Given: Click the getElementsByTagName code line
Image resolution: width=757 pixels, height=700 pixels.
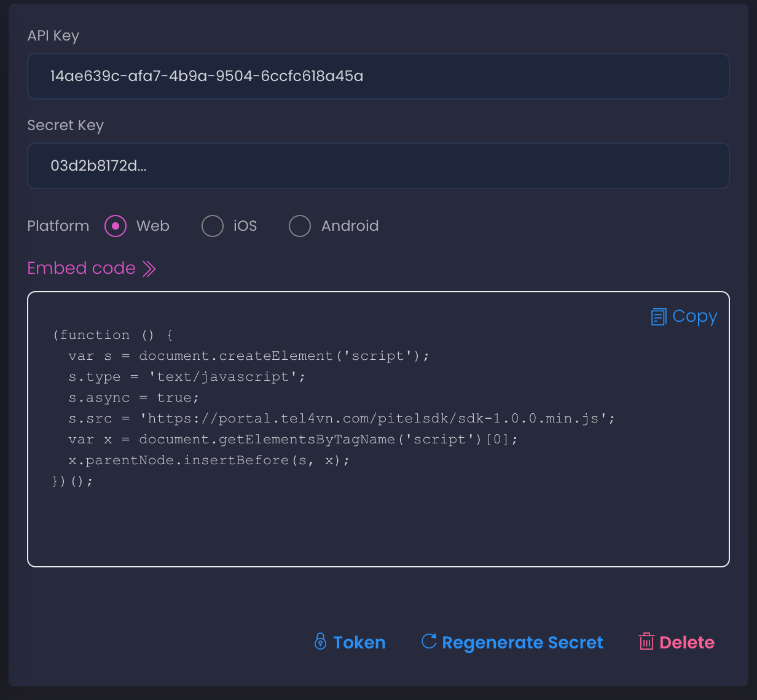Looking at the screenshot, I should pos(293,440).
